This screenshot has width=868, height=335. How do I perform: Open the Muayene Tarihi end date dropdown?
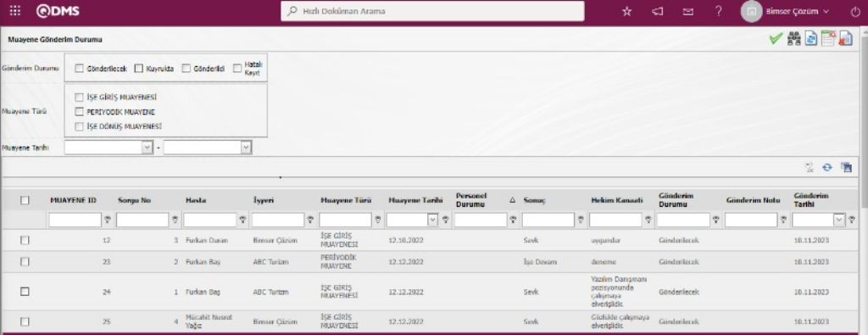246,148
